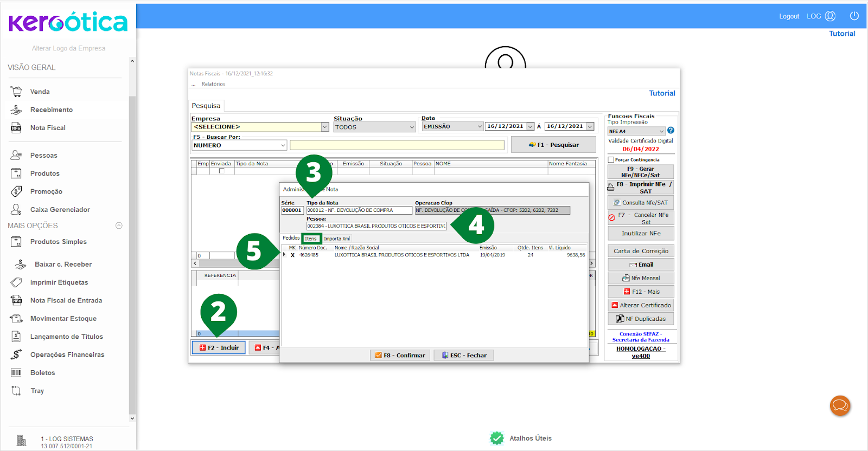This screenshot has width=868, height=451.
Task: Click NF Duplicadas button
Action: [641, 319]
